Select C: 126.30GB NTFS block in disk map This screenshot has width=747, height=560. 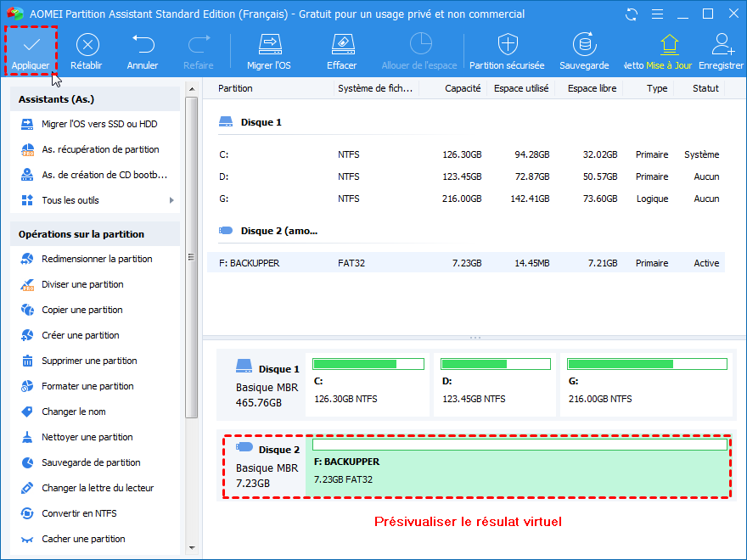tap(368, 384)
